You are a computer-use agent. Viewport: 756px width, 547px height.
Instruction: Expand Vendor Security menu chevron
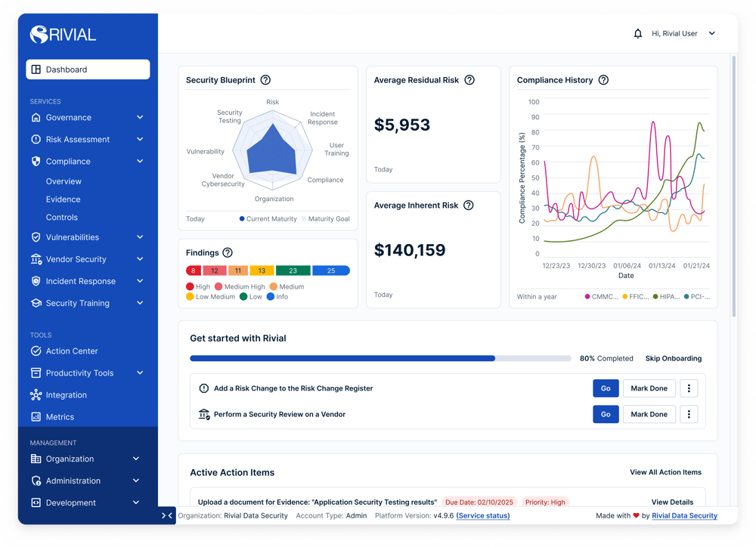pyautogui.click(x=140, y=259)
